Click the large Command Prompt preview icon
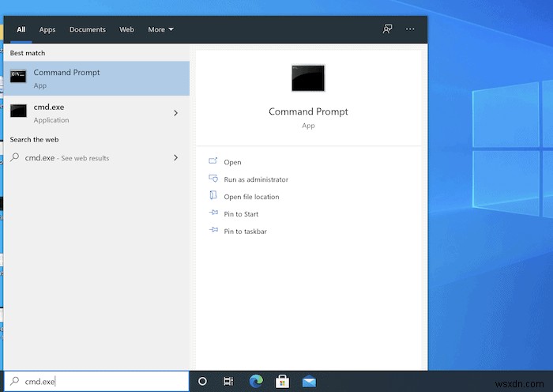The height and width of the screenshot is (392, 553). pyautogui.click(x=308, y=78)
